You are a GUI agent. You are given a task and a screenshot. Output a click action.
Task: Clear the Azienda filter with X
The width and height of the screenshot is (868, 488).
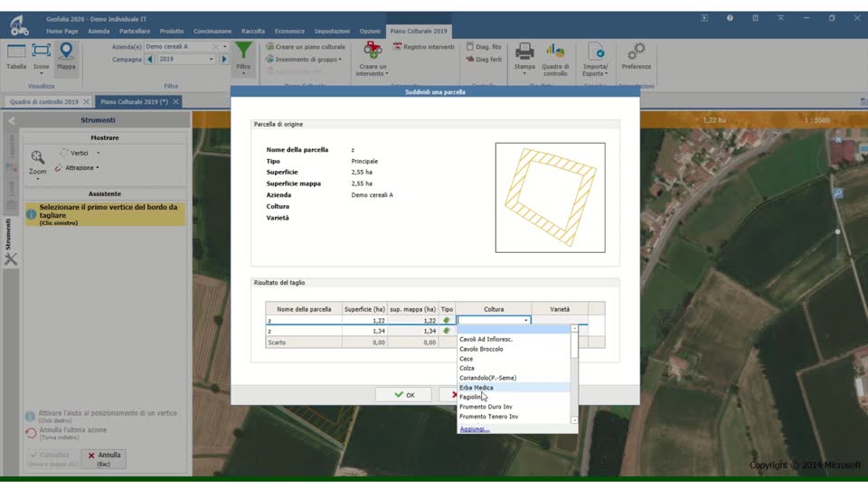(215, 47)
